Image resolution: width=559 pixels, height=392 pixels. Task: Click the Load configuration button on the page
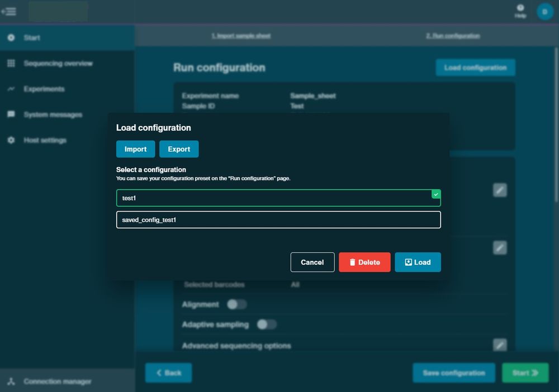(475, 68)
